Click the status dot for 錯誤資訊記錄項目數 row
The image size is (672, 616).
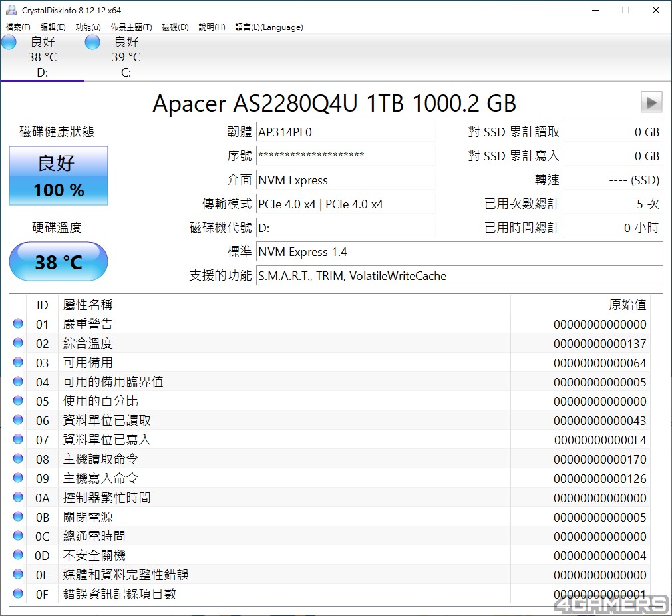tap(18, 593)
